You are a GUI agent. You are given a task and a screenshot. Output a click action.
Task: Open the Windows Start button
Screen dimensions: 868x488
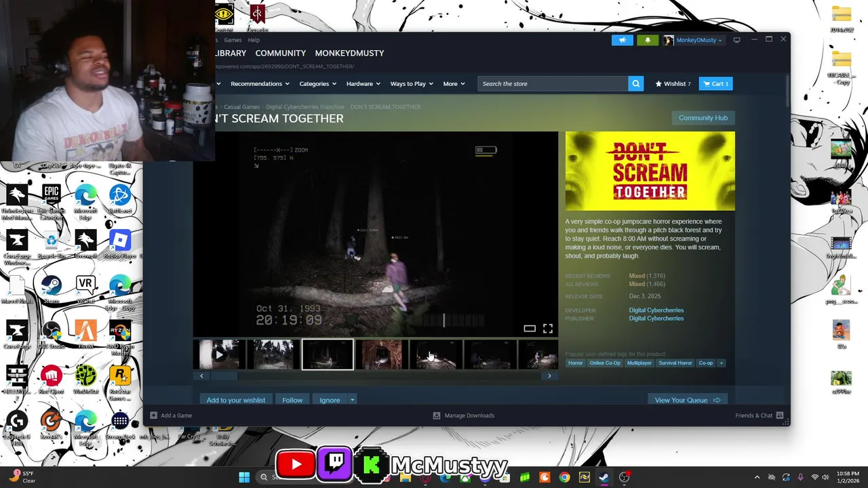coord(244,477)
